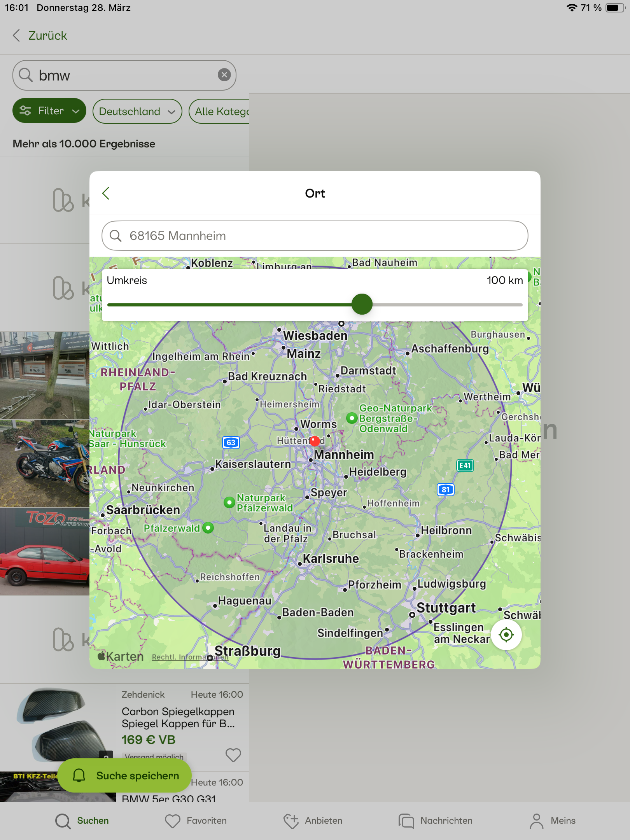Viewport: 630px width, 840px height.
Task: Tap the Naturpark Pfälzerwald map marker
Action: tap(229, 502)
